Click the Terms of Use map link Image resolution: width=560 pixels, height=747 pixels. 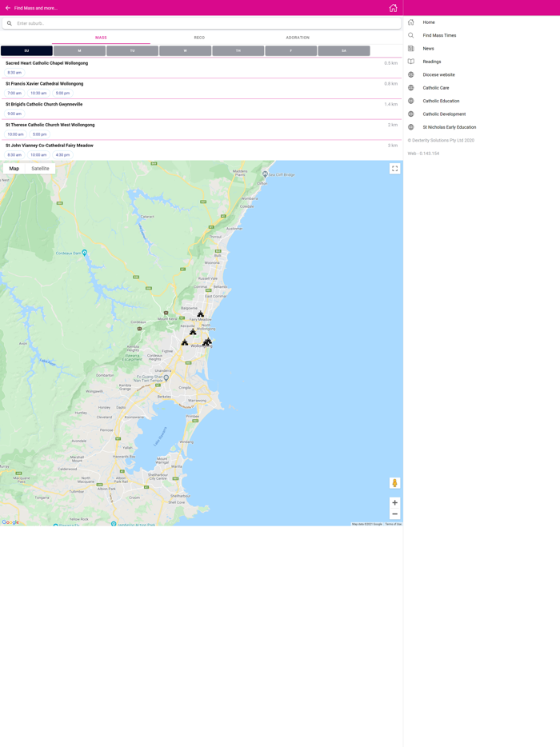point(393,524)
